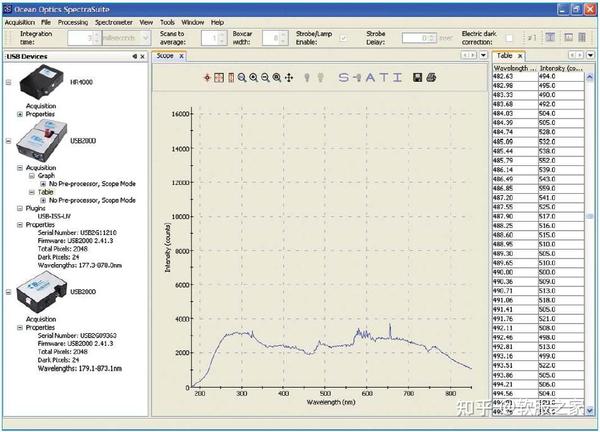Collapse the Table node in the tree
The image size is (600, 432).
32,192
